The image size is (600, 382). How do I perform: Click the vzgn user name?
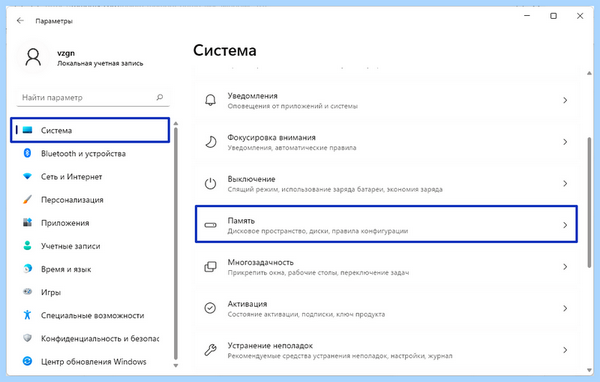[x=66, y=53]
